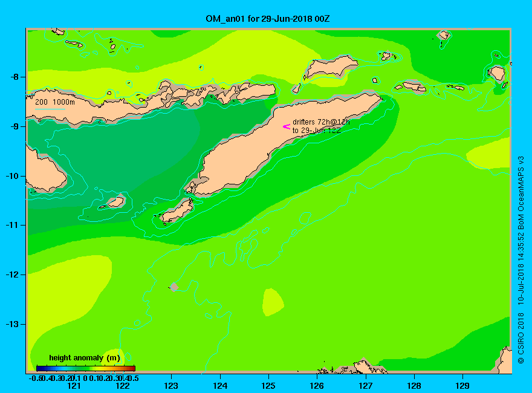Image resolution: width=532 pixels, height=393 pixels.
Task: Click the dark blue end of color bar
Action: point(40,368)
